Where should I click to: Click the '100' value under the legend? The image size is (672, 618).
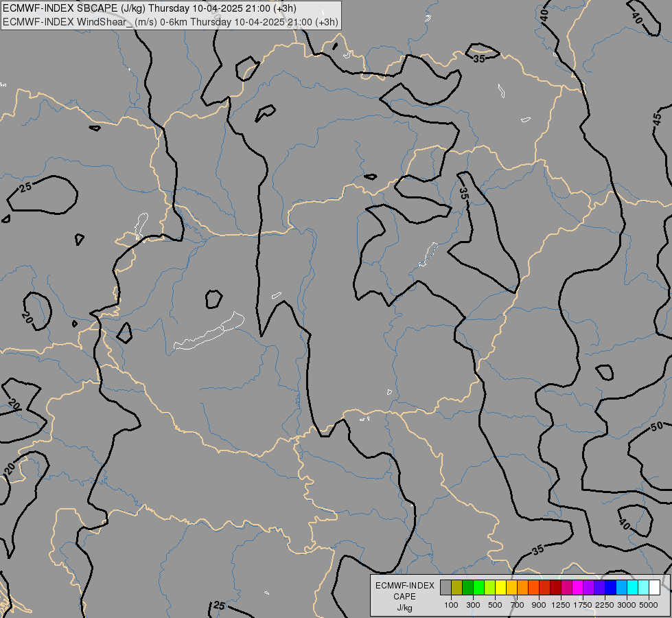[451, 605]
